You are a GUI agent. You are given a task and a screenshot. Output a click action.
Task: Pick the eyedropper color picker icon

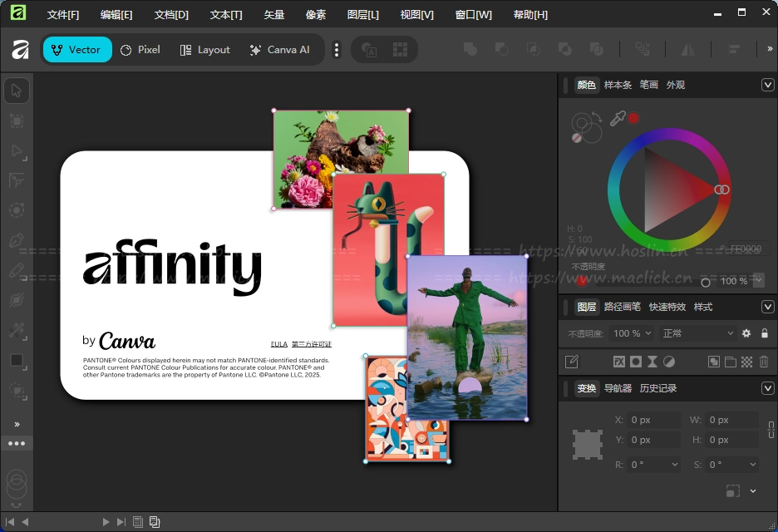[x=617, y=119]
